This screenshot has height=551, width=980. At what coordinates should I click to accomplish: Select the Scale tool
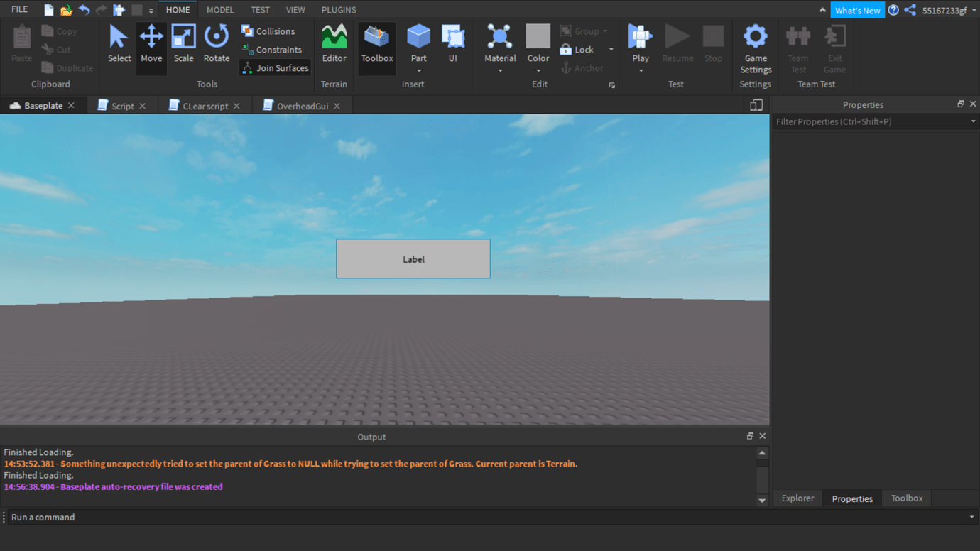pos(184,43)
